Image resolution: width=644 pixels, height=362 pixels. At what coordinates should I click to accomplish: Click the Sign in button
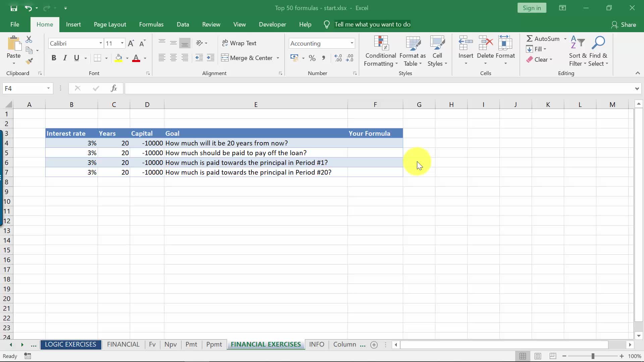pos(532,8)
